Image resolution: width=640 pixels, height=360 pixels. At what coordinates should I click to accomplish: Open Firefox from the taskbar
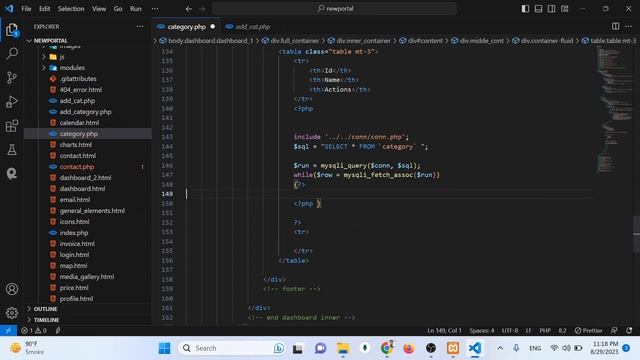coord(409,348)
